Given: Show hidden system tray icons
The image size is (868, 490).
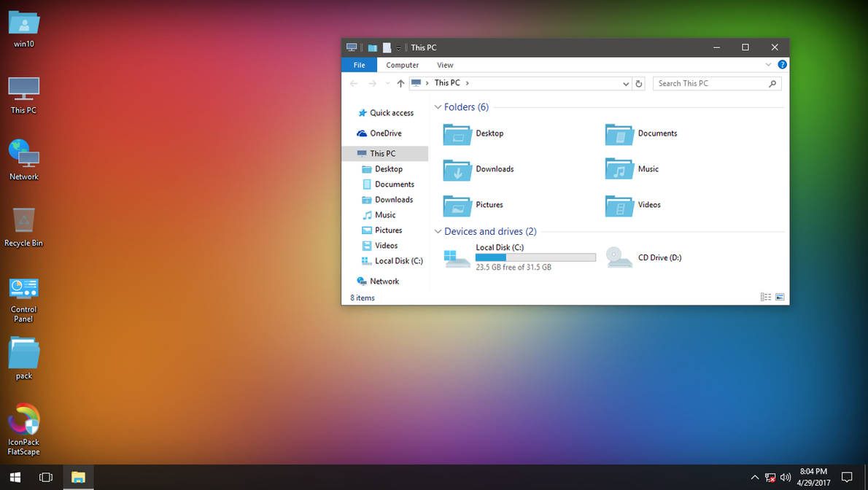Looking at the screenshot, I should [x=754, y=478].
